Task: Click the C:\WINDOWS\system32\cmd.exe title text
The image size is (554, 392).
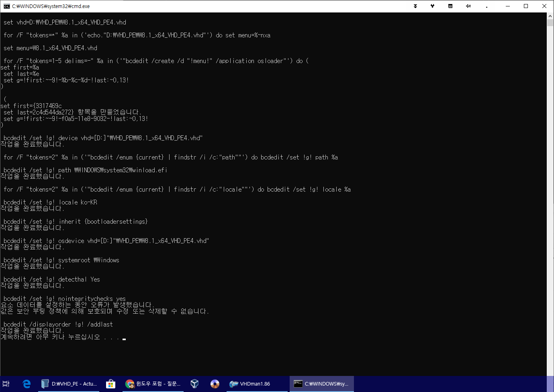Action: (51, 6)
